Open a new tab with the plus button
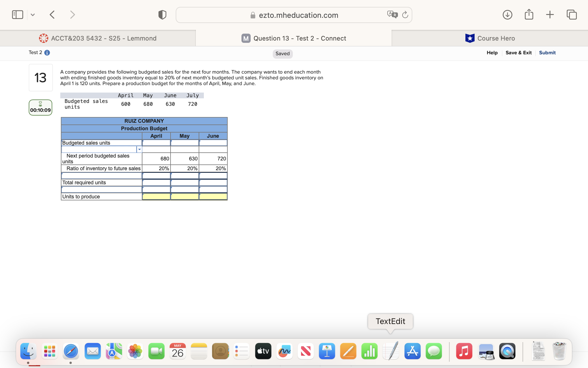Image resolution: width=588 pixels, height=368 pixels. (x=550, y=14)
